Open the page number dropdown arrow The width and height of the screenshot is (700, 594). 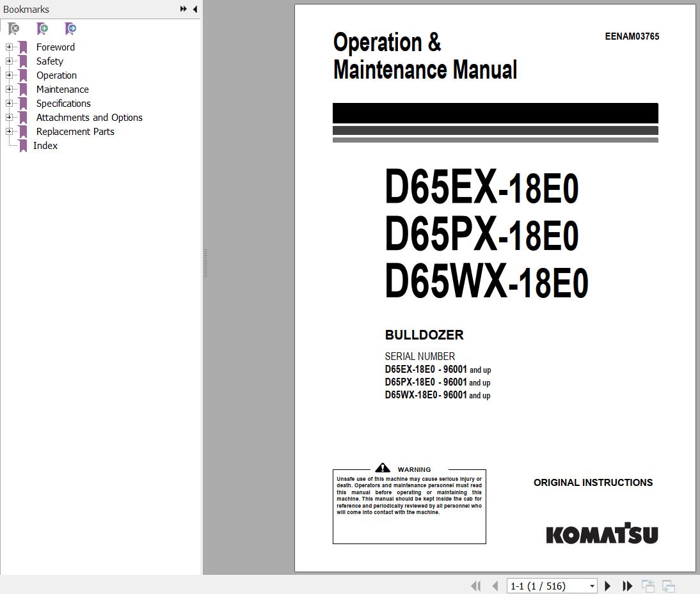(x=592, y=586)
